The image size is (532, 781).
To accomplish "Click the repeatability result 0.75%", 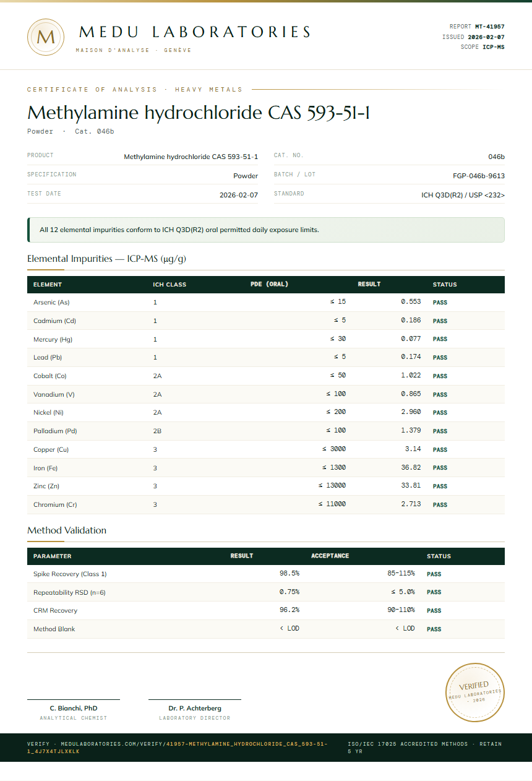I will (x=290, y=592).
